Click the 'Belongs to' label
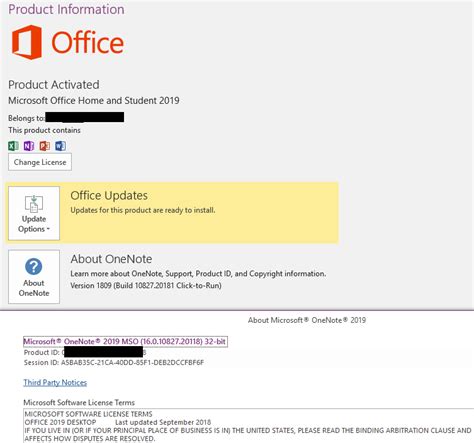This screenshot has height=443, width=474. click(x=26, y=118)
